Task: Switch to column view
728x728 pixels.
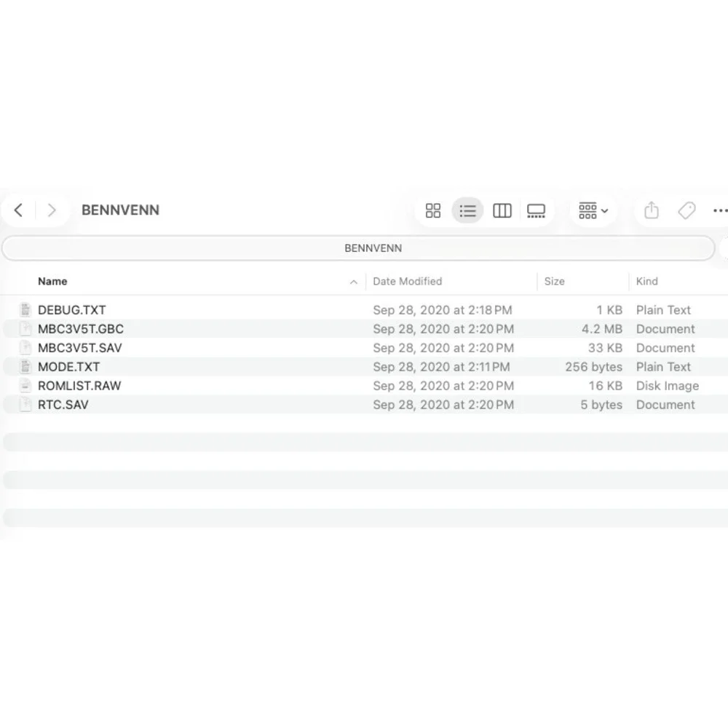Action: [502, 211]
